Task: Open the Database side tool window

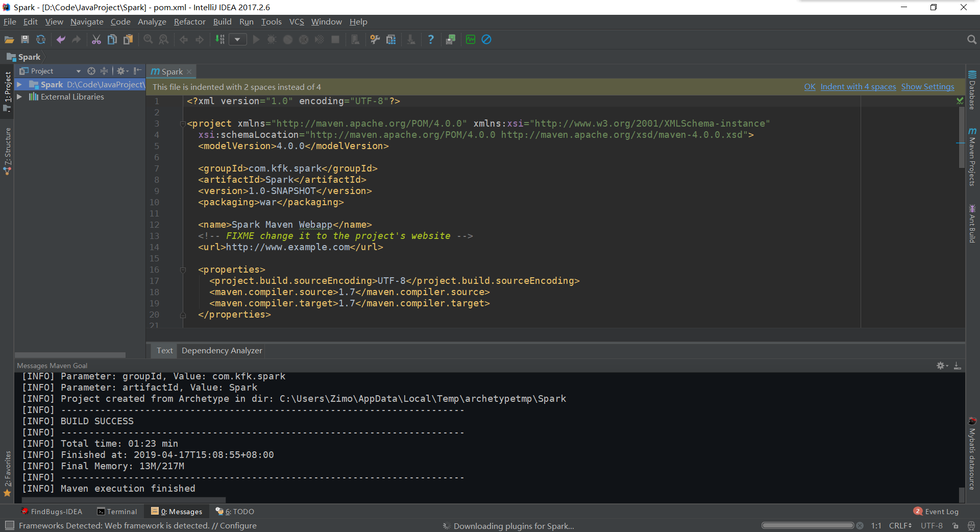Action: click(x=972, y=90)
